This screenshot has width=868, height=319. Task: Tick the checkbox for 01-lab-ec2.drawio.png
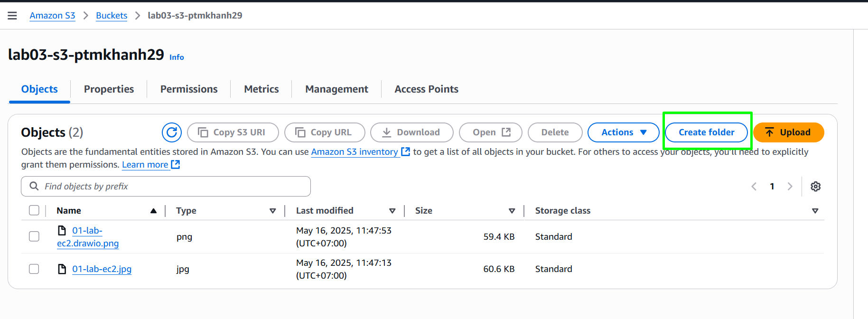pos(34,236)
